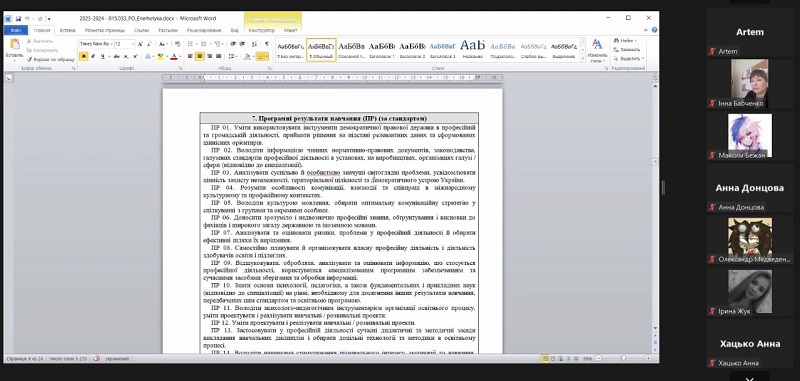Screen dimensions: 800x381
Task: Select the Format Painter brush icon
Action: pyautogui.click(x=29, y=59)
